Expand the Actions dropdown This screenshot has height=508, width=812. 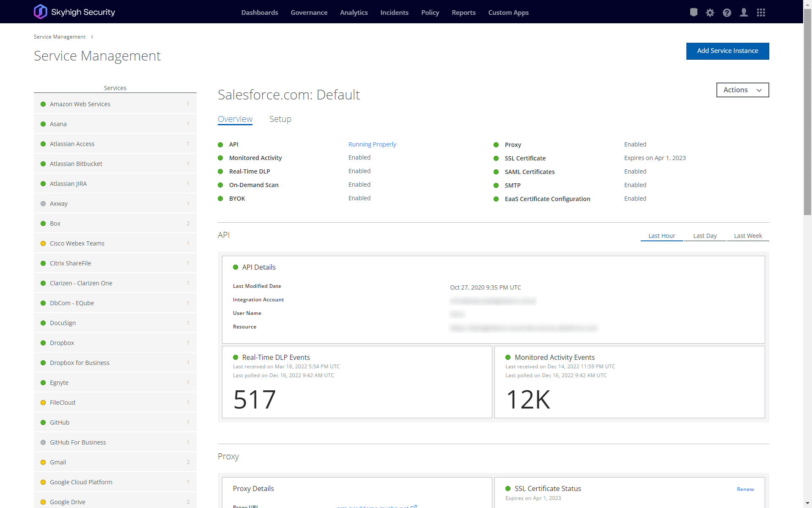742,90
